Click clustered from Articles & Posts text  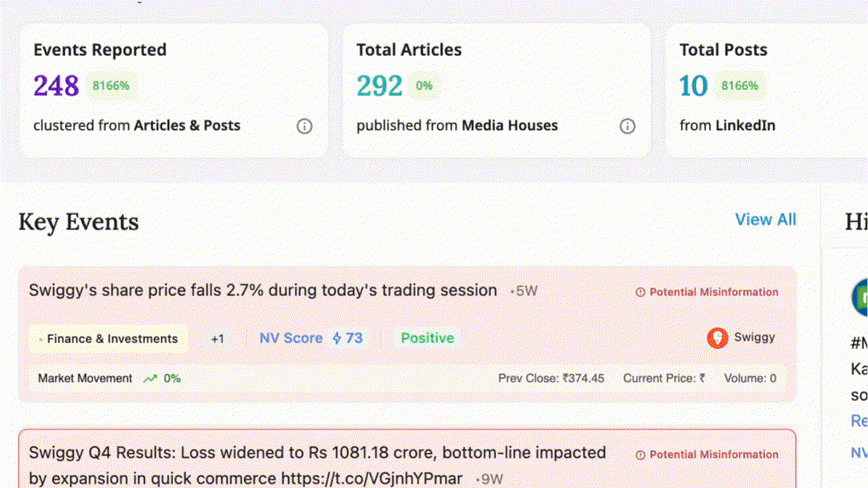tap(137, 126)
